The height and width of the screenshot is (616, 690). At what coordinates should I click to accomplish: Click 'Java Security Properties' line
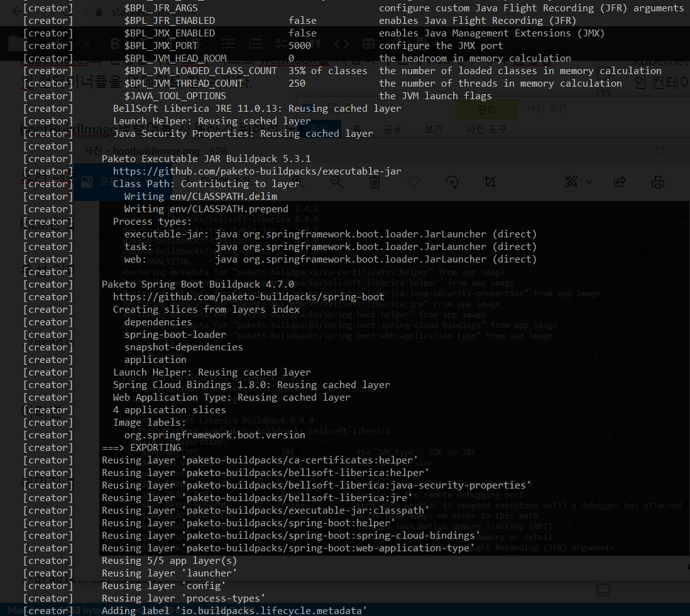tap(243, 134)
